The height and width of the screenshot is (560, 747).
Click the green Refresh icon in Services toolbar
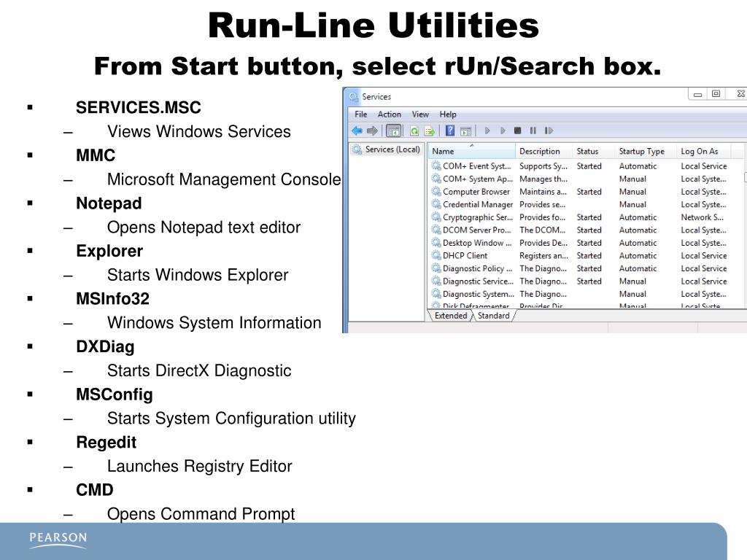[414, 131]
